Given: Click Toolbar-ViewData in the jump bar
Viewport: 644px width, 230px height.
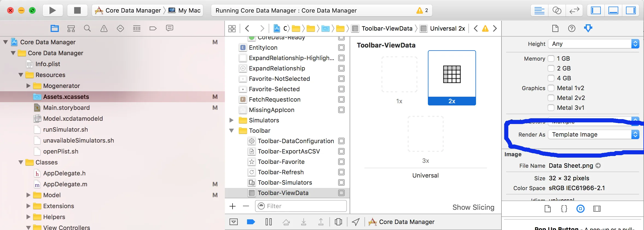Looking at the screenshot, I should point(387,28).
